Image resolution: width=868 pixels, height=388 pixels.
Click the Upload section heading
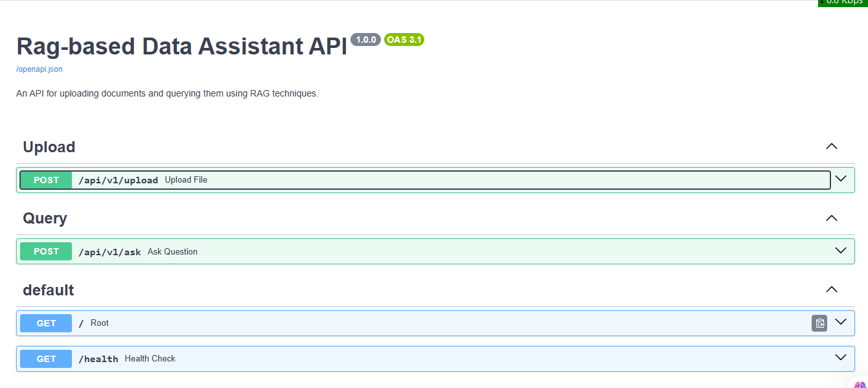49,147
